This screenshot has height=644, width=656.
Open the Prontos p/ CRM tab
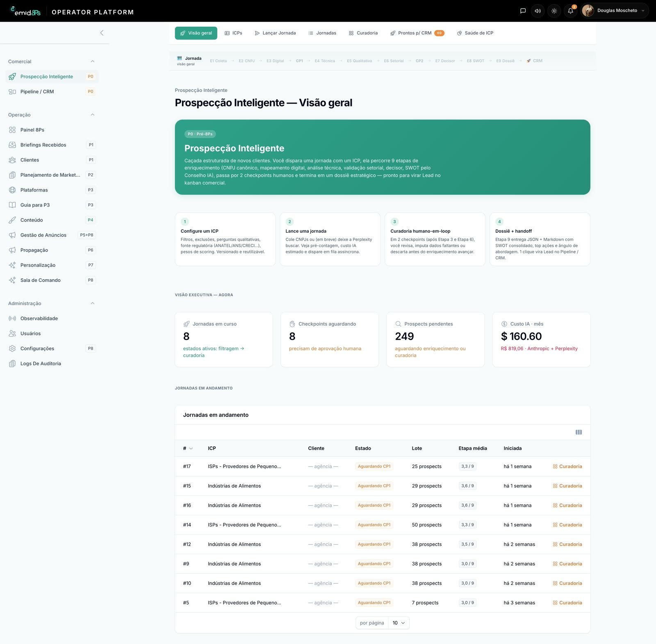[417, 33]
